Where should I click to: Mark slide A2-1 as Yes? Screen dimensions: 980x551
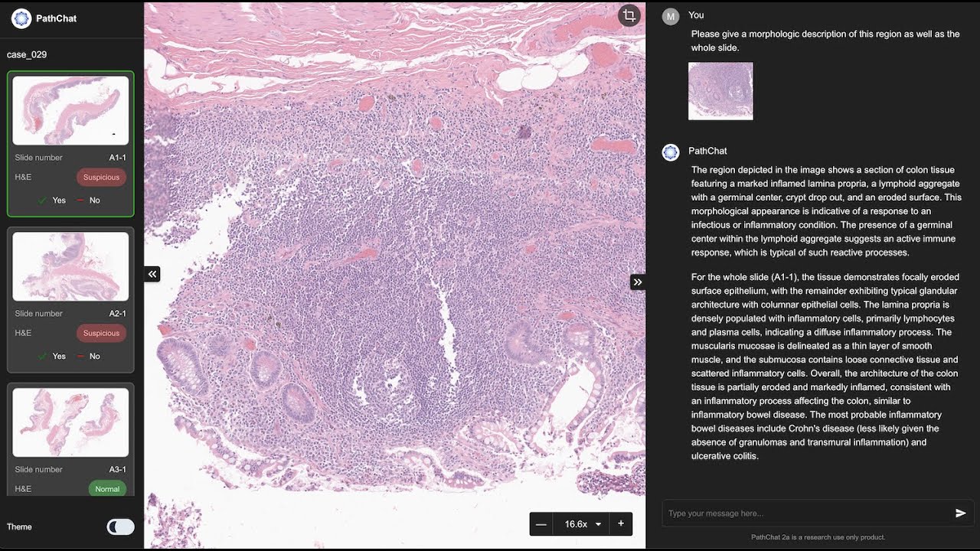point(52,357)
